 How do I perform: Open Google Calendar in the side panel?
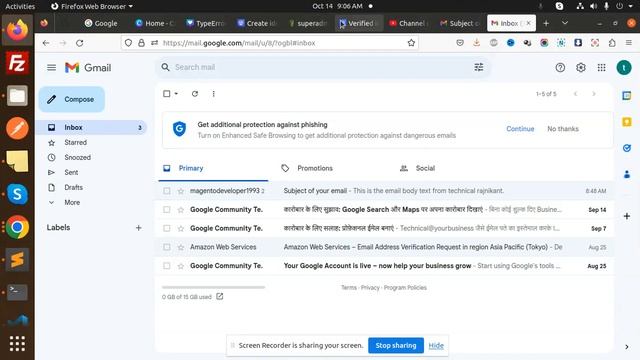pos(627,96)
